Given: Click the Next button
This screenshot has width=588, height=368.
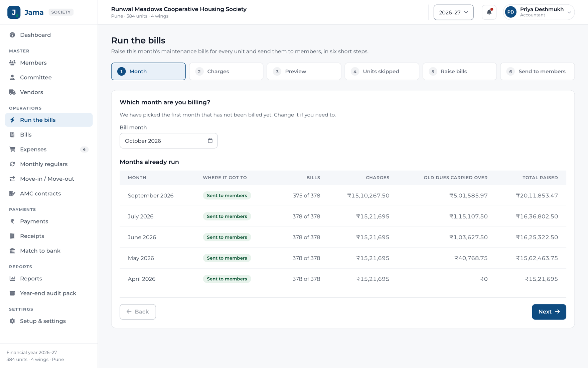Looking at the screenshot, I should (549, 312).
